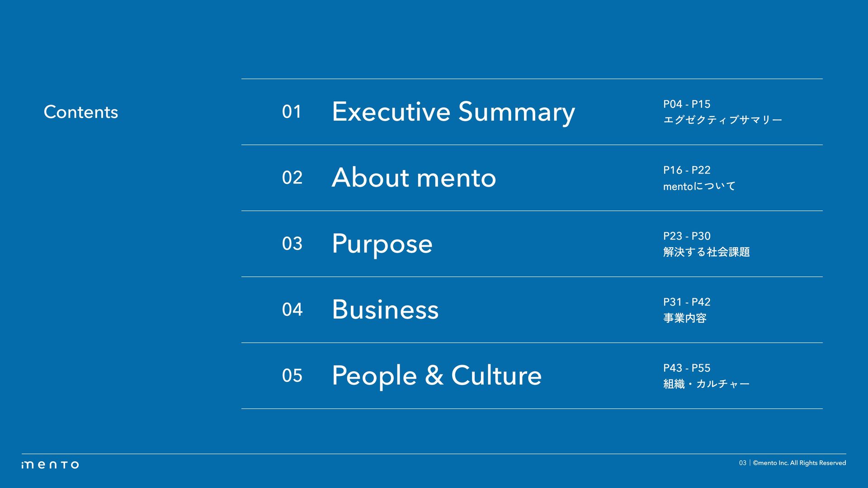The image size is (868, 488).
Task: Select the P23 - P30 page range
Action: click(x=687, y=236)
